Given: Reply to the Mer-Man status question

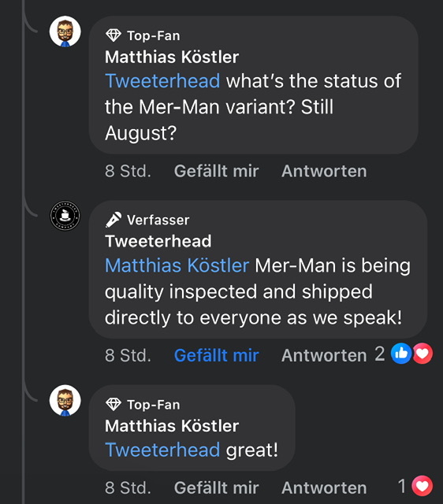Looking at the screenshot, I should coord(324,171).
